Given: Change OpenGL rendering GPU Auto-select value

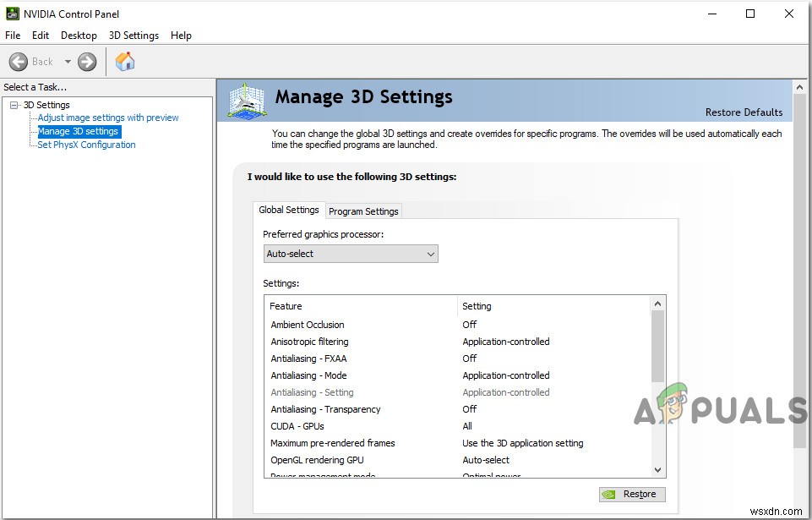Looking at the screenshot, I should tap(486, 460).
